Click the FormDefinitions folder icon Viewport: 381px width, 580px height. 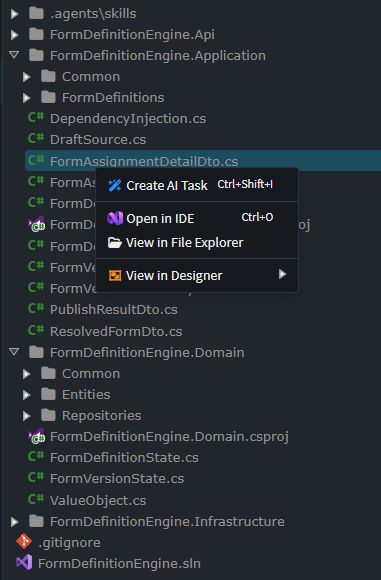pyautogui.click(x=48, y=97)
